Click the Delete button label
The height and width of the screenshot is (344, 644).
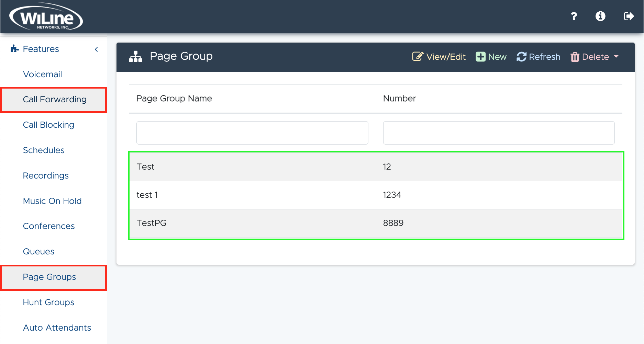pos(596,57)
